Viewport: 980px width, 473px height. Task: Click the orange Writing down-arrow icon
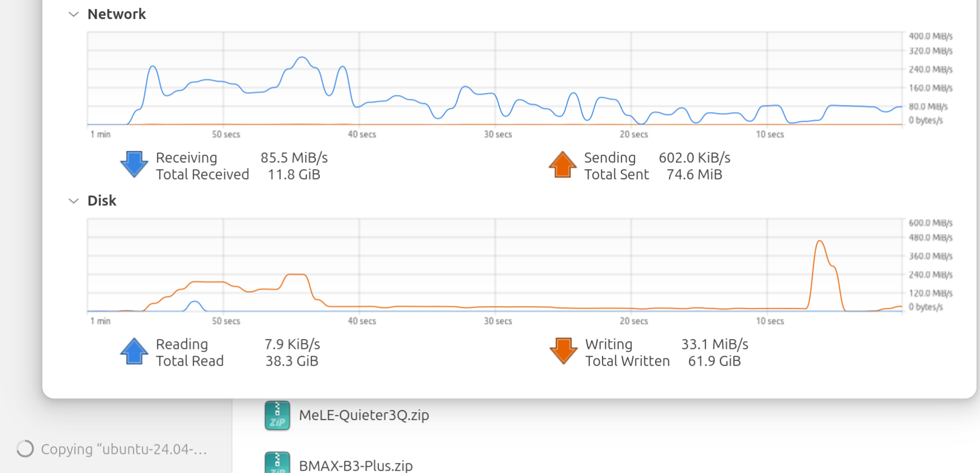pyautogui.click(x=563, y=351)
